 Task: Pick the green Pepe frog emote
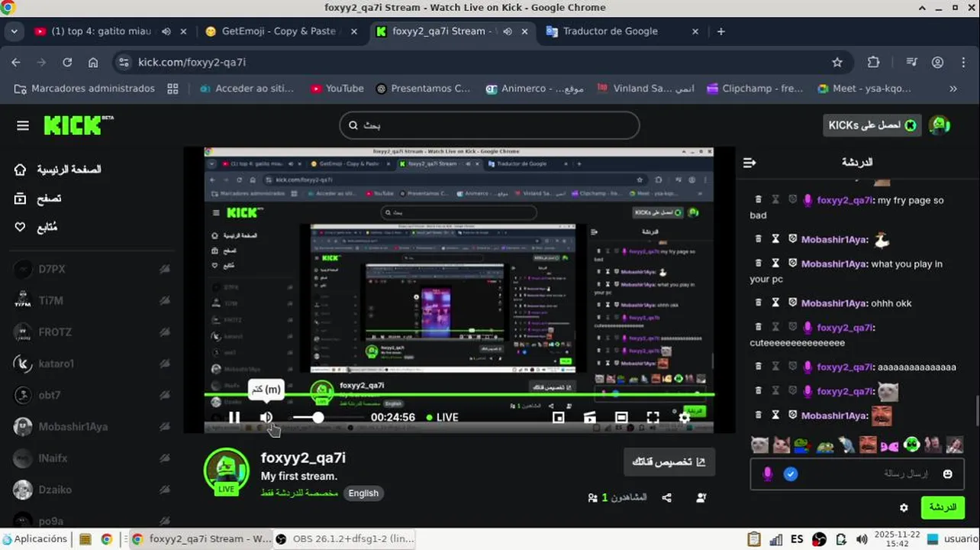[802, 445]
